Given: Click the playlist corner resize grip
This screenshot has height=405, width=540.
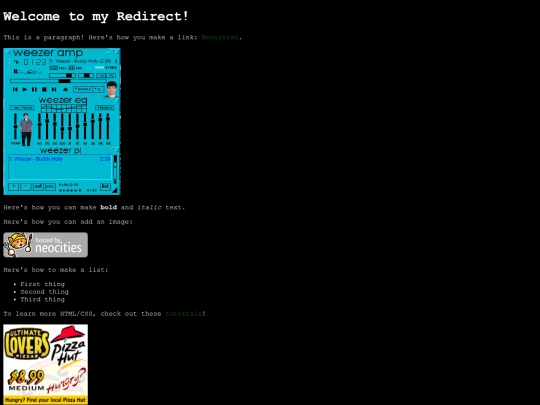Looking at the screenshot, I should 115,190.
